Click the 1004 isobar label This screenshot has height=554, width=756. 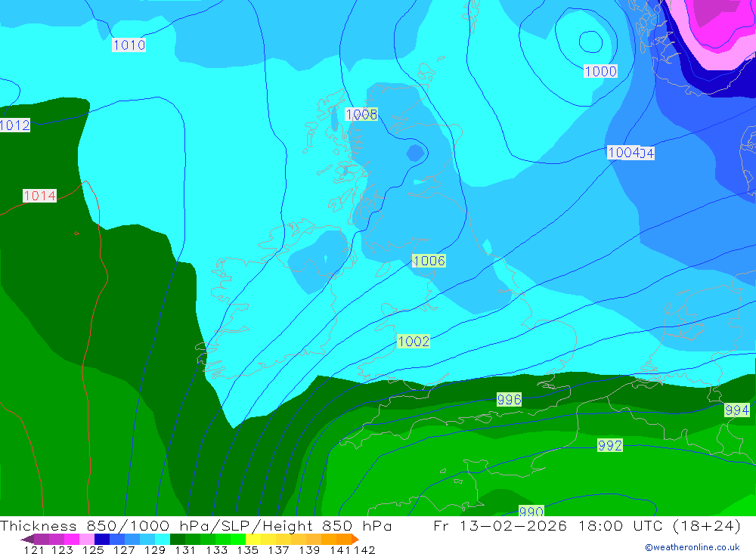pos(624,153)
